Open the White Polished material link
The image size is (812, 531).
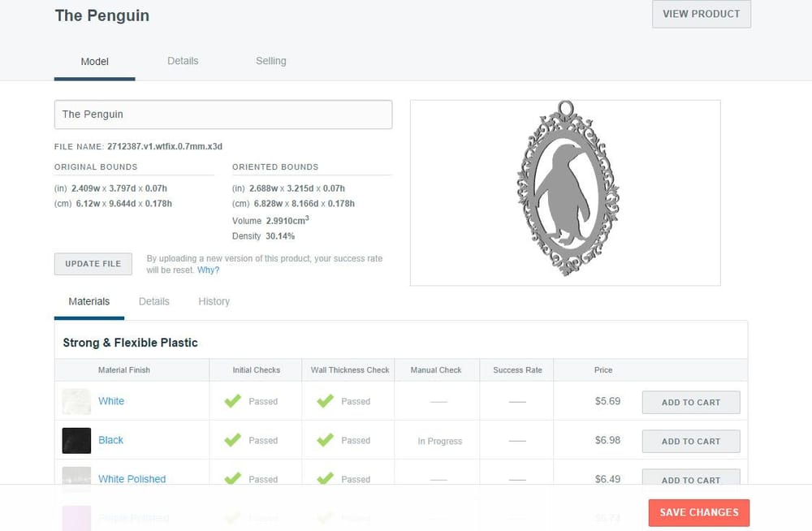pos(132,479)
